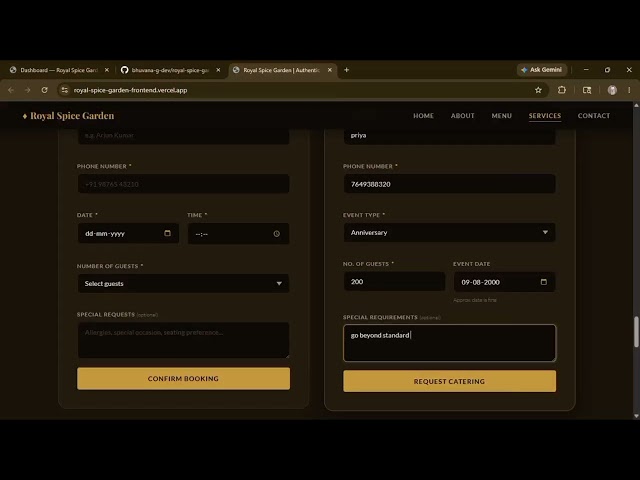Switch to the bhuvana-g-dev GitHub tab

170,70
